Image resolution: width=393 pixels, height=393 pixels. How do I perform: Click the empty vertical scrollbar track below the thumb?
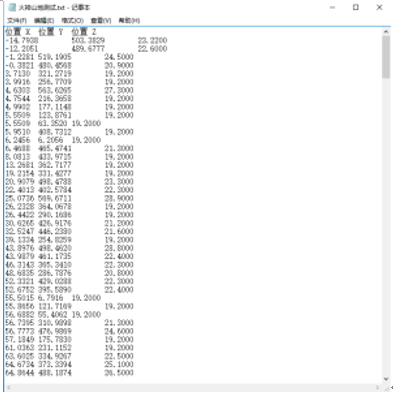point(386,227)
